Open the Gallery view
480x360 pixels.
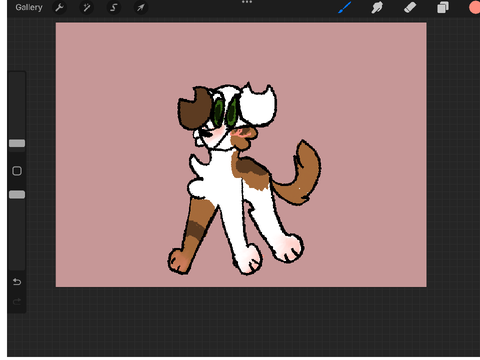[x=29, y=7]
